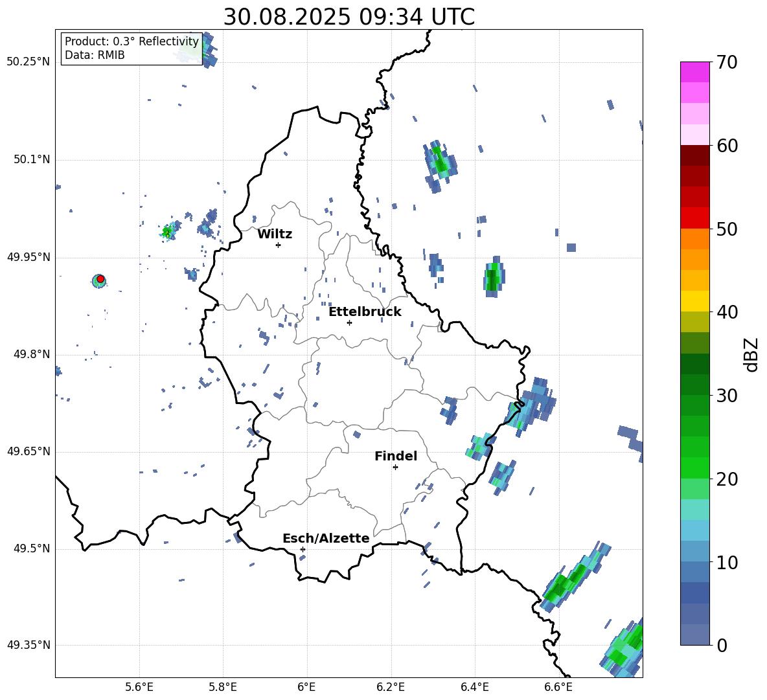Click the colorbar tick value 60
This screenshot has width=767, height=700.
point(727,146)
